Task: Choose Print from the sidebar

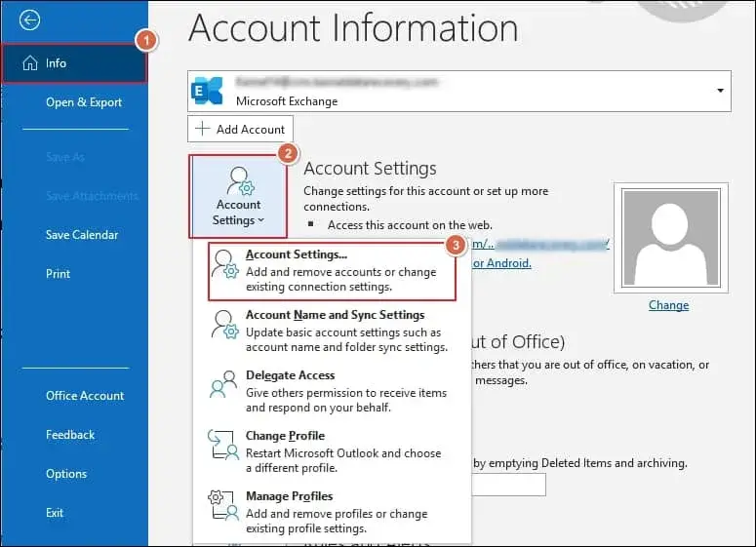Action: point(58,274)
